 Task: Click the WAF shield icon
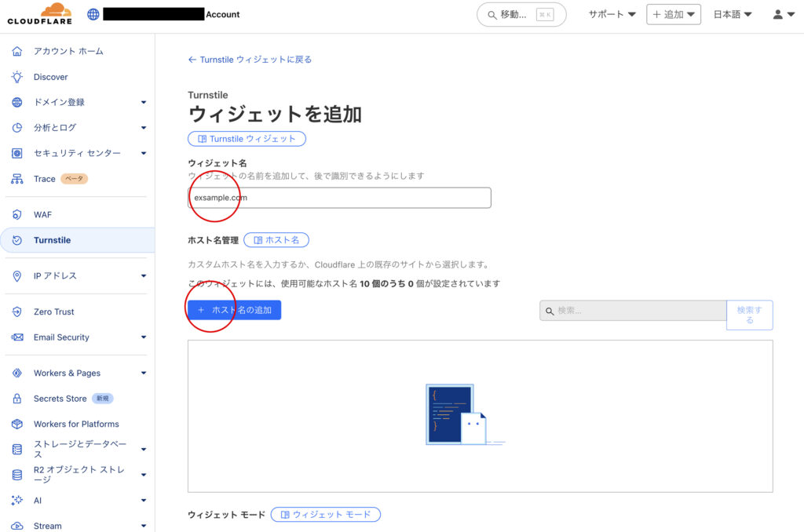point(17,215)
